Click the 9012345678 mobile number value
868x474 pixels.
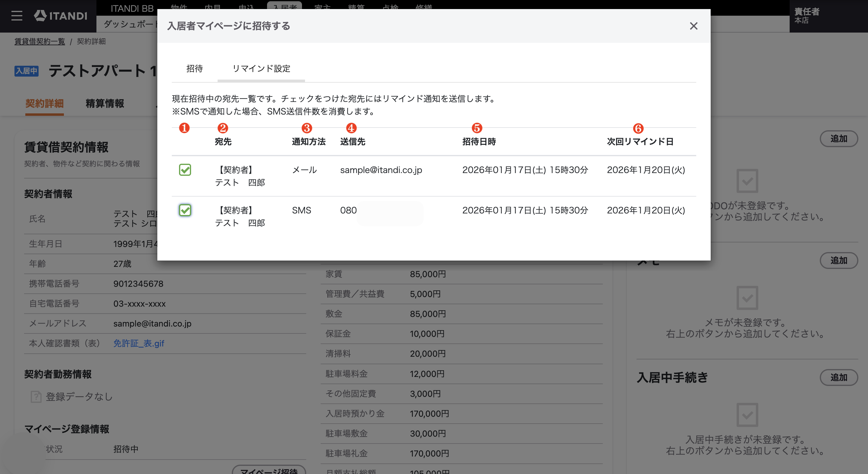tap(138, 284)
